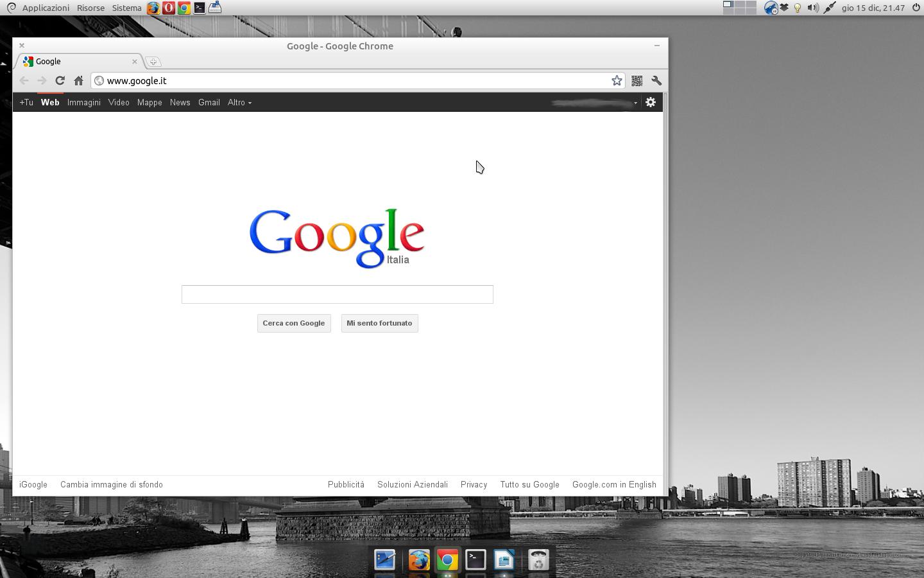Image resolution: width=924 pixels, height=578 pixels.
Task: Open the Tutto su Google link
Action: pos(530,485)
